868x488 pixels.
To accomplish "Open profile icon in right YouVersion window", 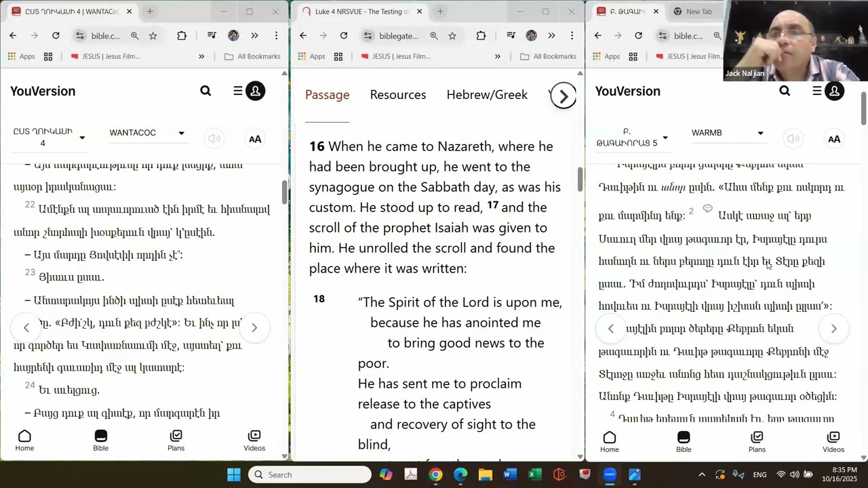I will tap(835, 91).
